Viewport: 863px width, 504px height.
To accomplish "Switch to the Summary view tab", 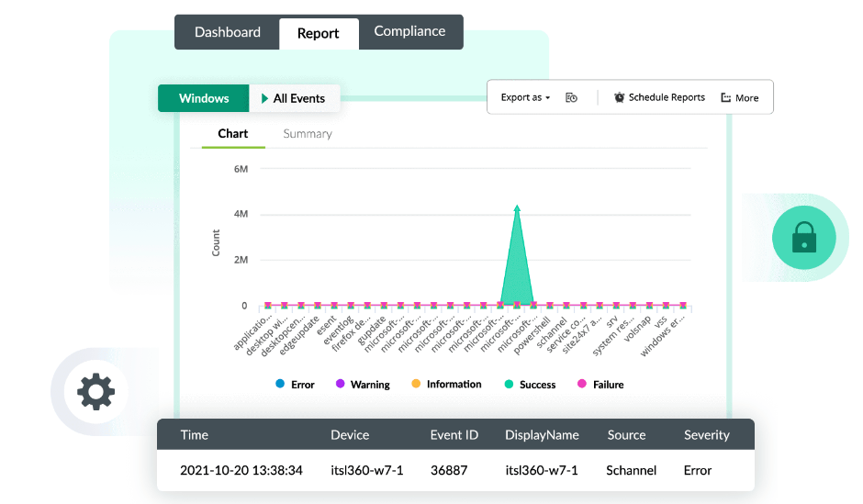I will pyautogui.click(x=308, y=134).
